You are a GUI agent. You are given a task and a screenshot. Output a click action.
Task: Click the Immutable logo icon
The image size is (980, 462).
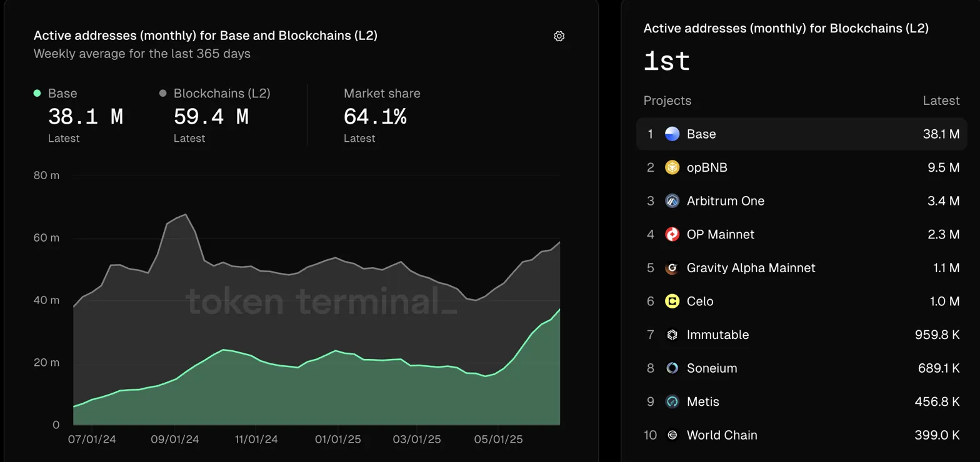tap(672, 335)
